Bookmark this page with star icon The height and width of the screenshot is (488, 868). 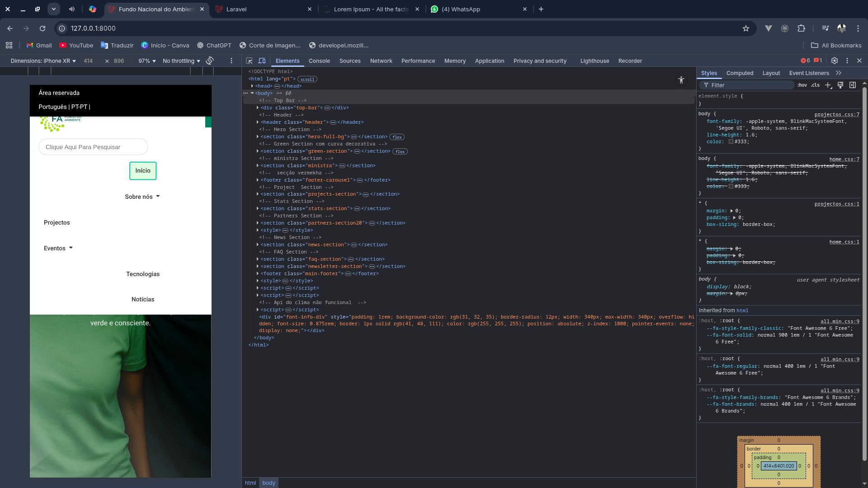click(x=746, y=28)
